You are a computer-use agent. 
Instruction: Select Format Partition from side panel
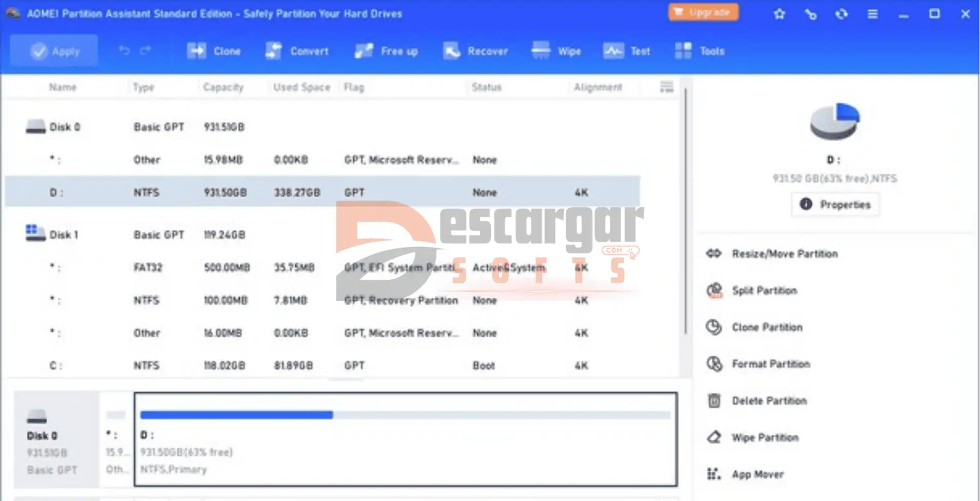click(770, 364)
